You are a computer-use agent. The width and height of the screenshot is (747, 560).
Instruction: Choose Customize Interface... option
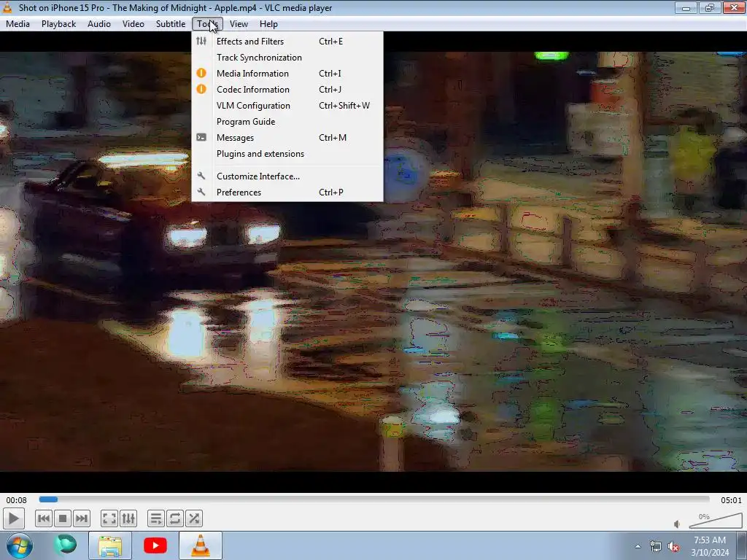287,176
